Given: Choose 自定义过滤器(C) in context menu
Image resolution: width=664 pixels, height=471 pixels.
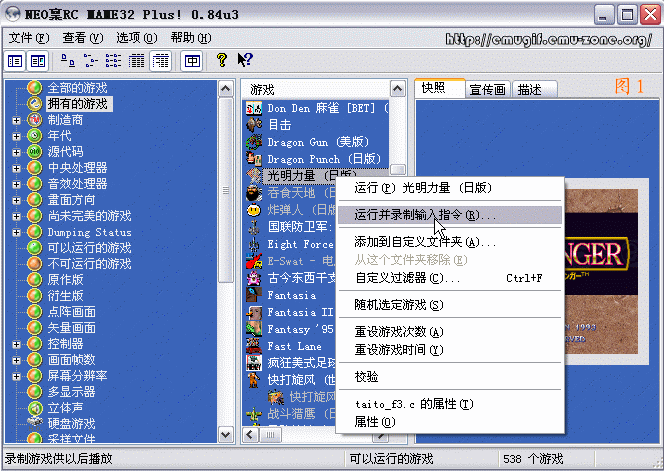Looking at the screenshot, I should click(450, 278).
